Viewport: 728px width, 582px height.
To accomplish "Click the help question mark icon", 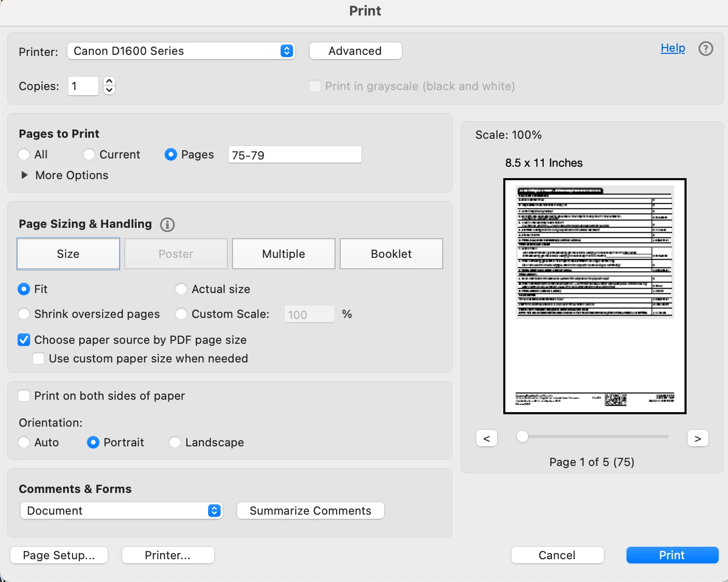I will (x=706, y=49).
